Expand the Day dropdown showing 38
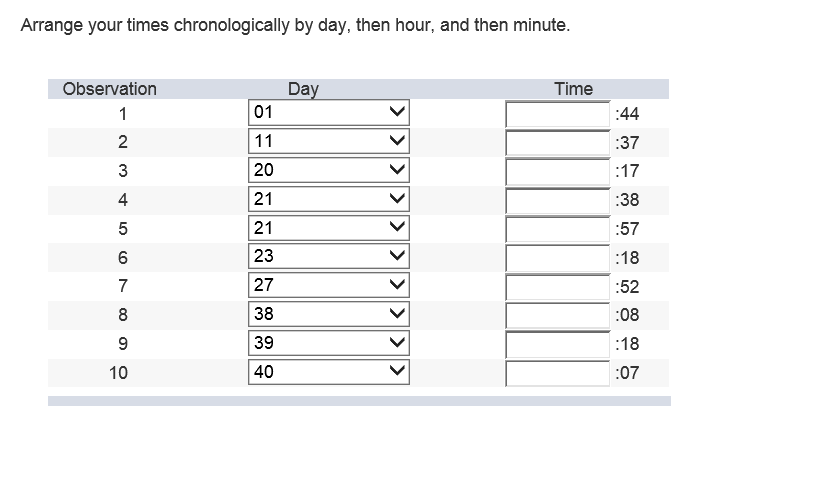814x477 pixels. click(329, 315)
